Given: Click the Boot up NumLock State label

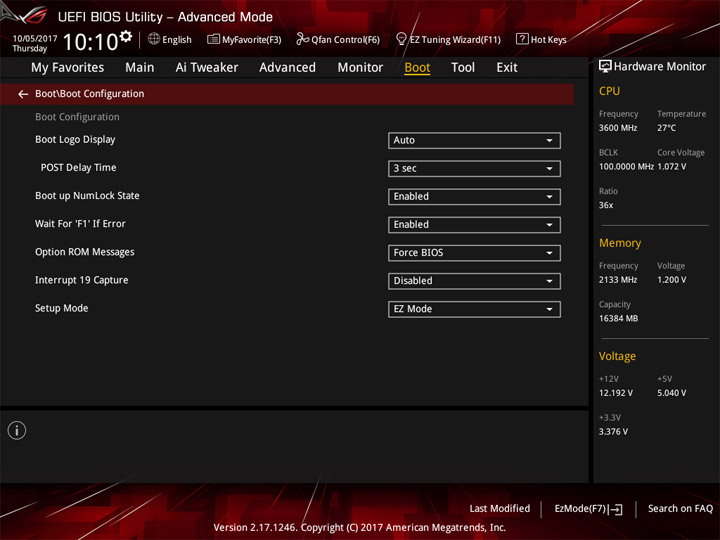Looking at the screenshot, I should pos(87,196).
